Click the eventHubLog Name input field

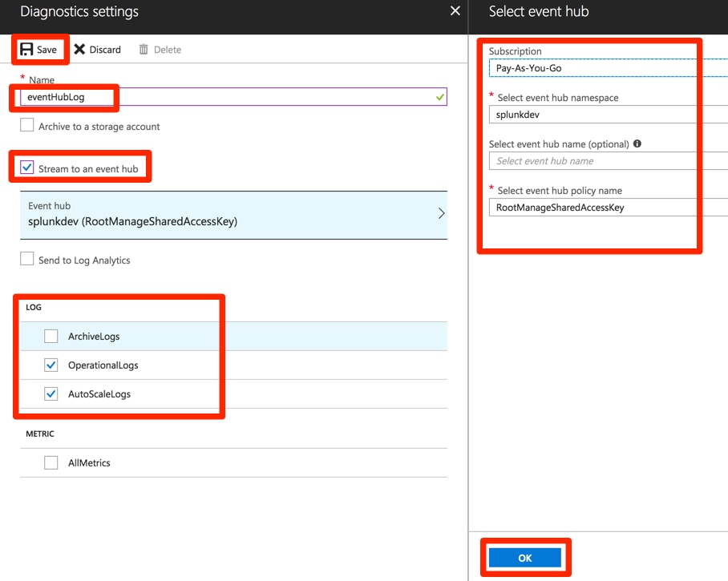(233, 97)
